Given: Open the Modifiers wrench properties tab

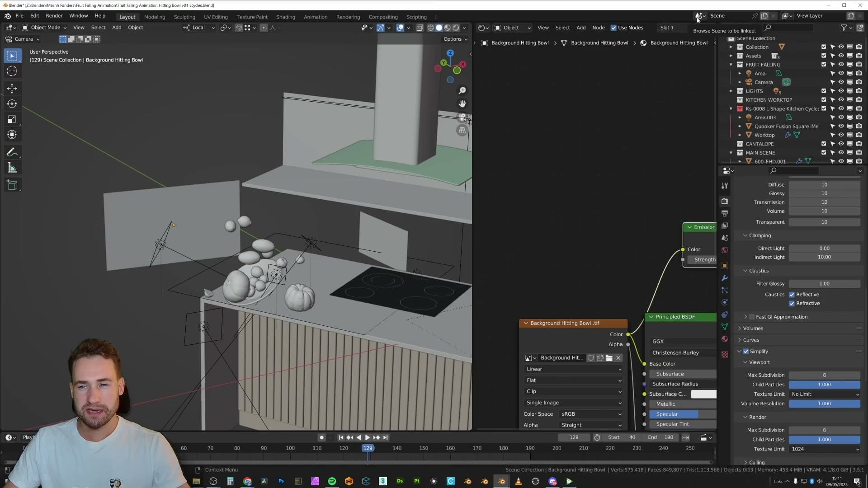Looking at the screenshot, I should click(725, 278).
